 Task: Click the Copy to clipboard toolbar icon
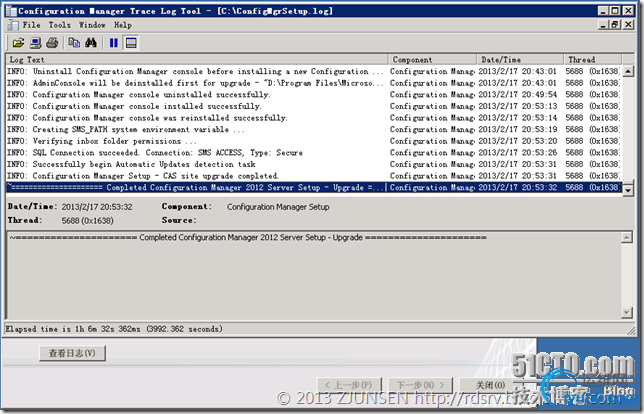(x=74, y=43)
